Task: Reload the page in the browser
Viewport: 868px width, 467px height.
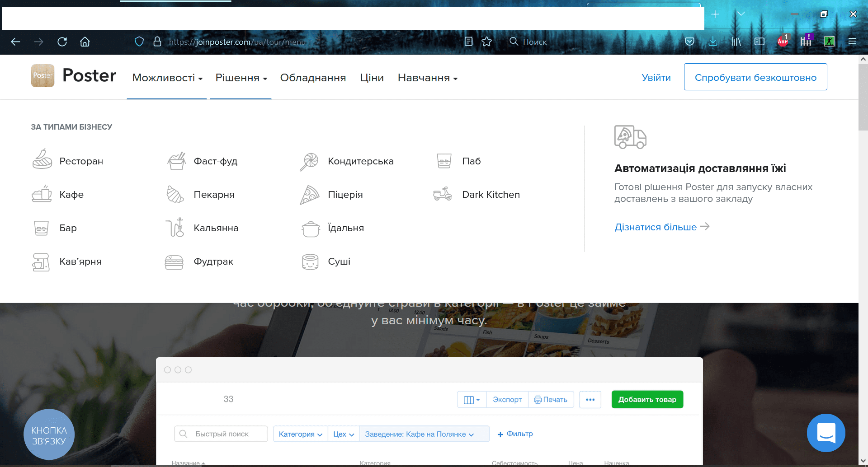Action: tap(62, 42)
